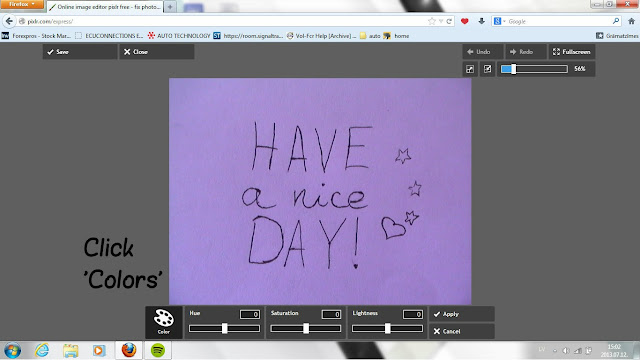Open the AUTO TECHNOLOGY bookmark

click(179, 36)
